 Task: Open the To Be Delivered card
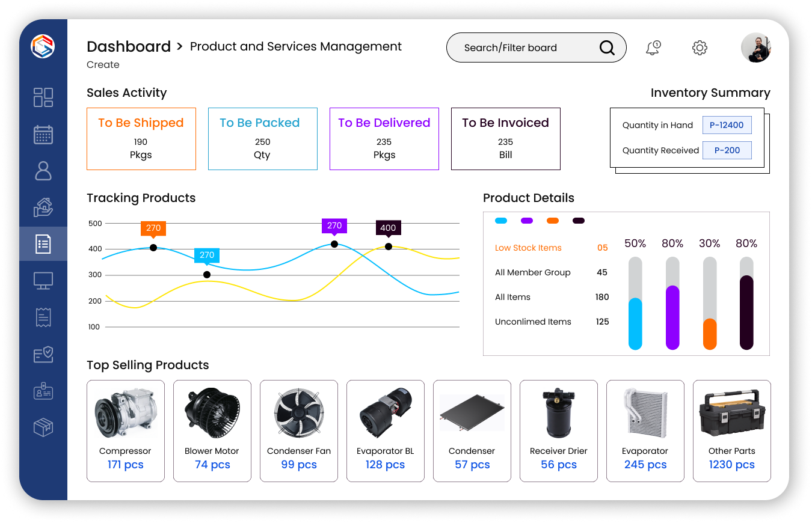[x=384, y=139]
